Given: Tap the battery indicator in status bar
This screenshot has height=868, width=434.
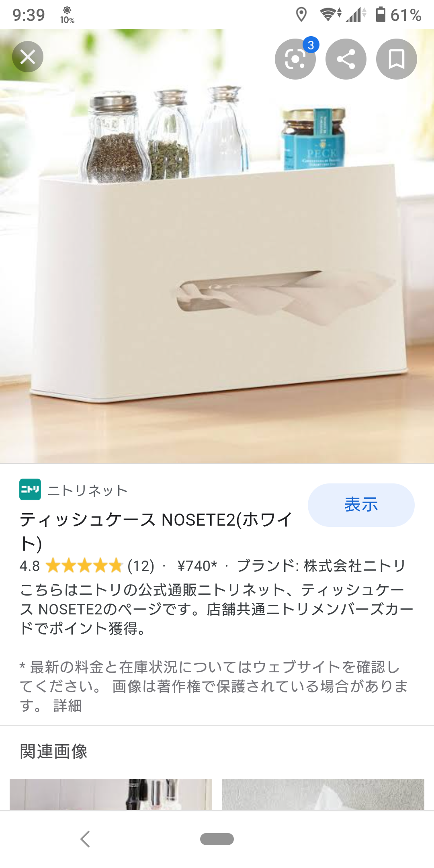Looking at the screenshot, I should coord(381,14).
